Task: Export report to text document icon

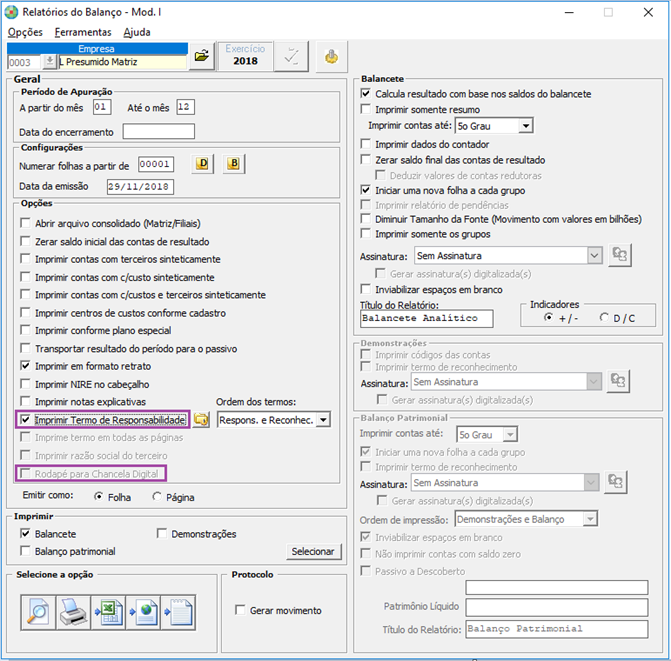Action: (x=178, y=613)
